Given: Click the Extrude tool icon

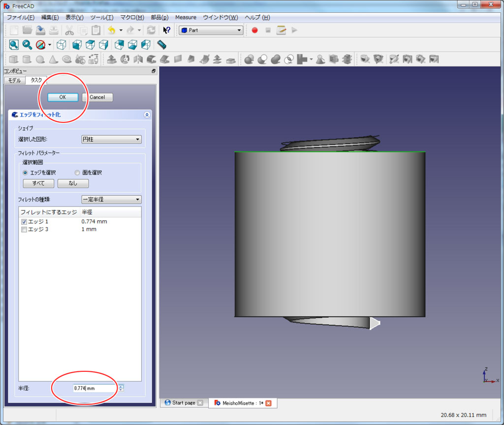Looking at the screenshot, I should point(112,59).
